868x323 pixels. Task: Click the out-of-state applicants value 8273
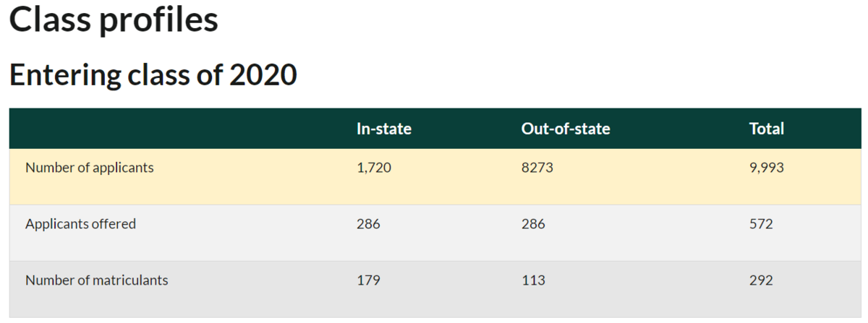[x=537, y=168]
